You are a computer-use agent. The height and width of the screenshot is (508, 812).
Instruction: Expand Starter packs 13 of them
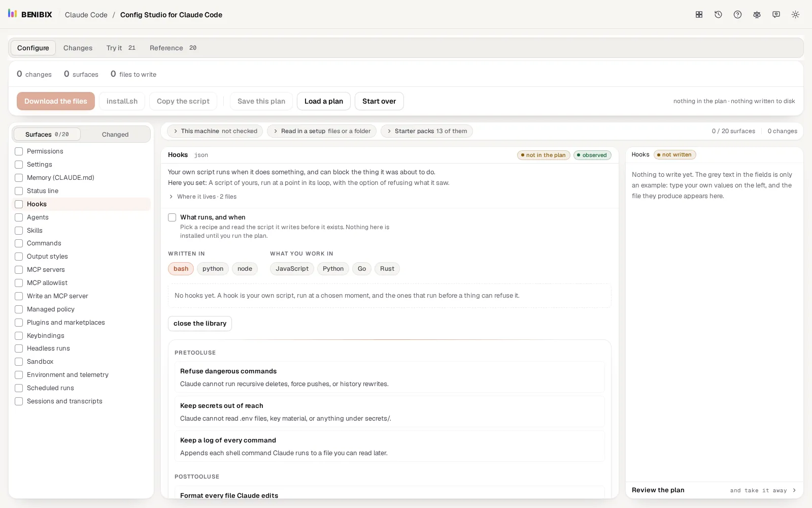(427, 131)
